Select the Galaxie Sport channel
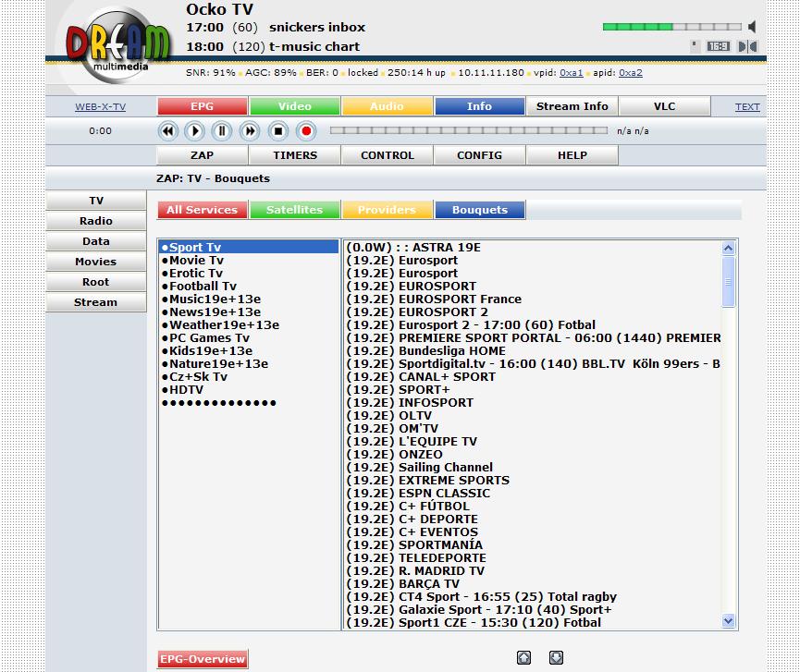The height and width of the screenshot is (672, 800). [533, 610]
